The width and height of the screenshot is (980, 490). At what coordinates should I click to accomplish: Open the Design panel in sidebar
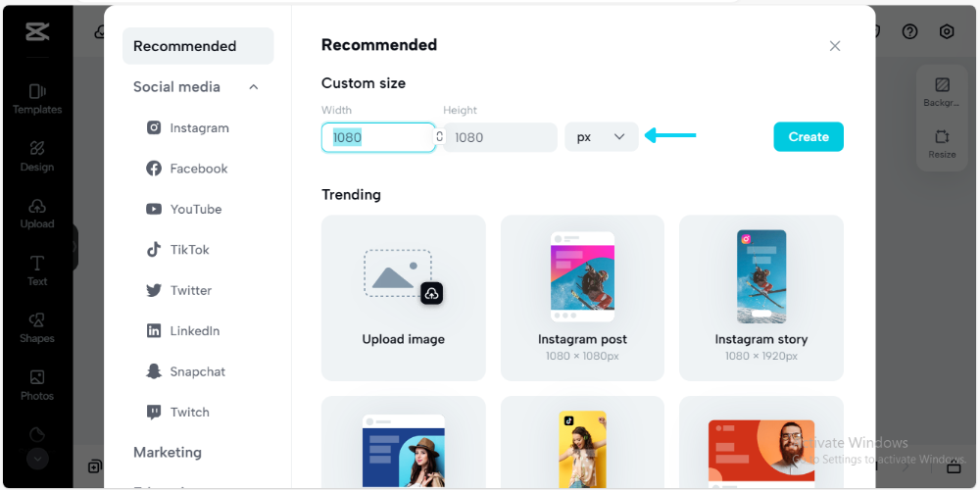[x=37, y=155]
